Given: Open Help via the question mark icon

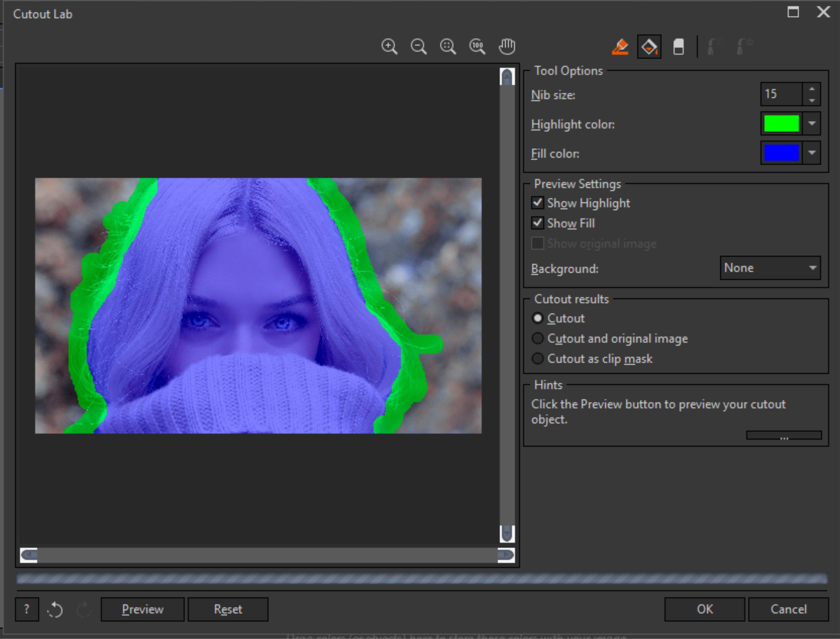Looking at the screenshot, I should tap(27, 609).
